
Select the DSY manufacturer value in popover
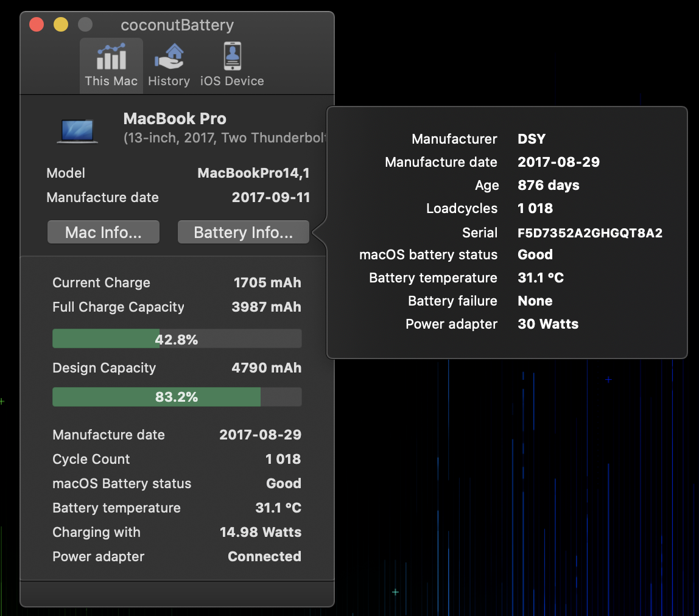coord(532,139)
